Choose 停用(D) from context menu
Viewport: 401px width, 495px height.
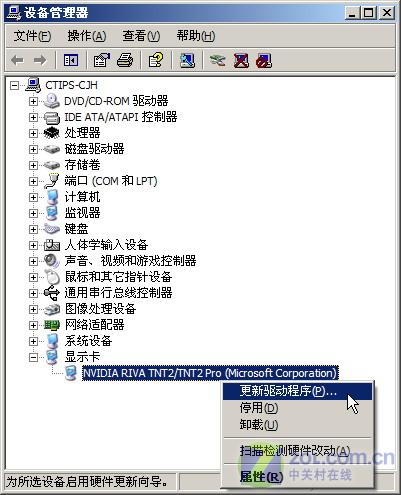(x=297, y=408)
